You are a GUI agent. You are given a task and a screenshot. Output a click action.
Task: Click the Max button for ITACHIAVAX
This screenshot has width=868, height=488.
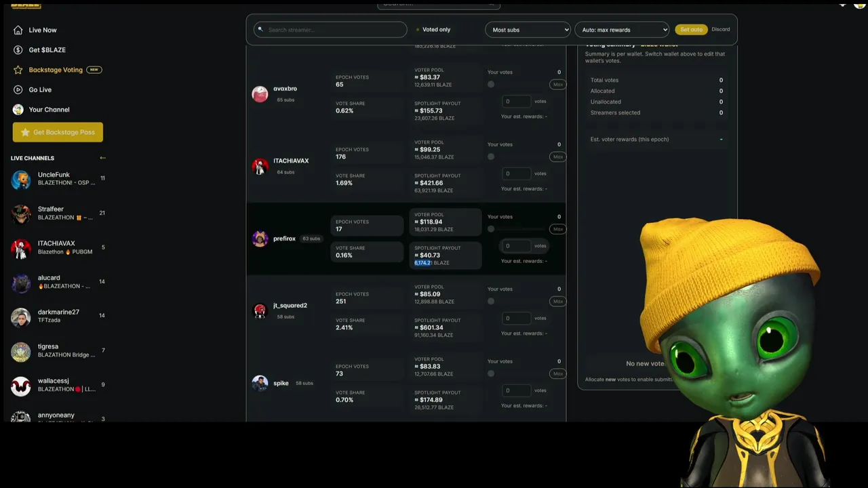[558, 157]
